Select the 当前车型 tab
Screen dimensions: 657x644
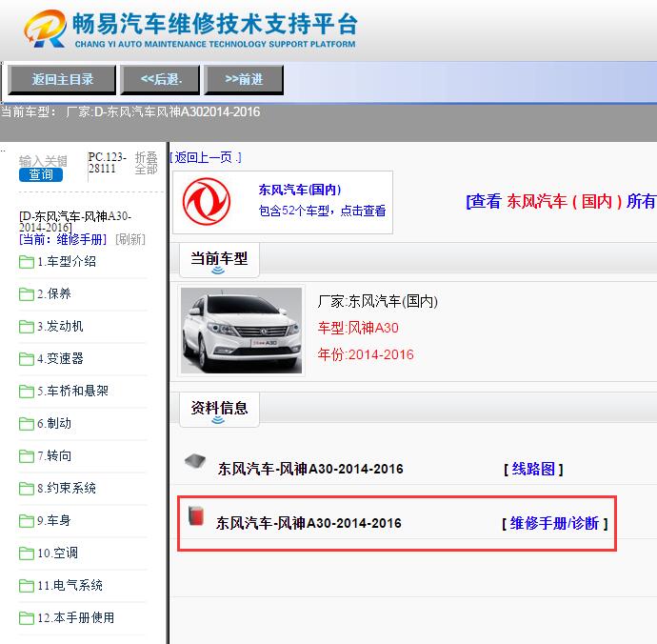(x=219, y=259)
